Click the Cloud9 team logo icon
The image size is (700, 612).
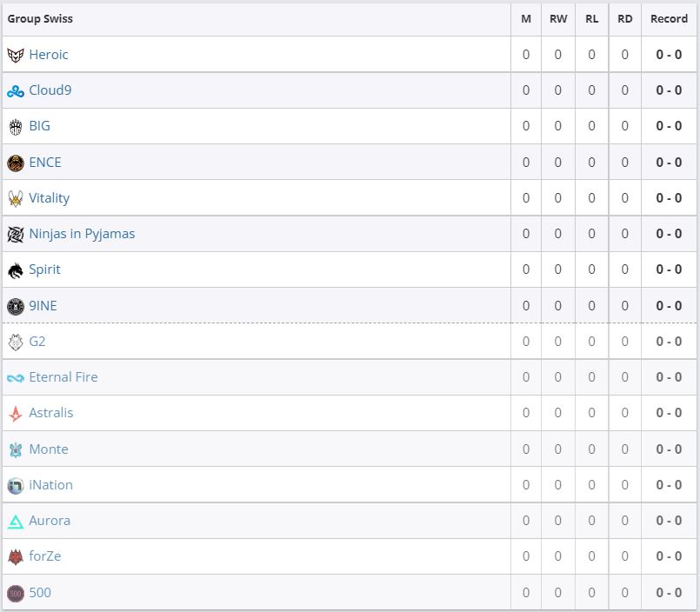(16, 90)
